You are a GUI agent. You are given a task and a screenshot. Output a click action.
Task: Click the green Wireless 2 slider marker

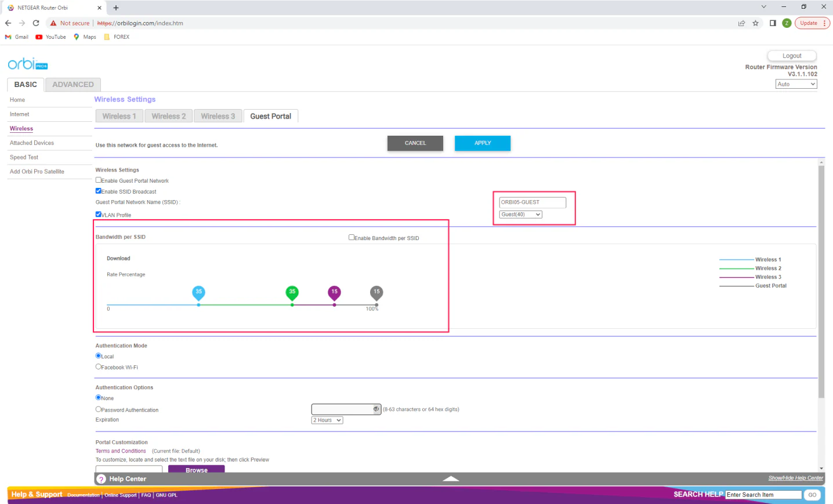pyautogui.click(x=292, y=292)
